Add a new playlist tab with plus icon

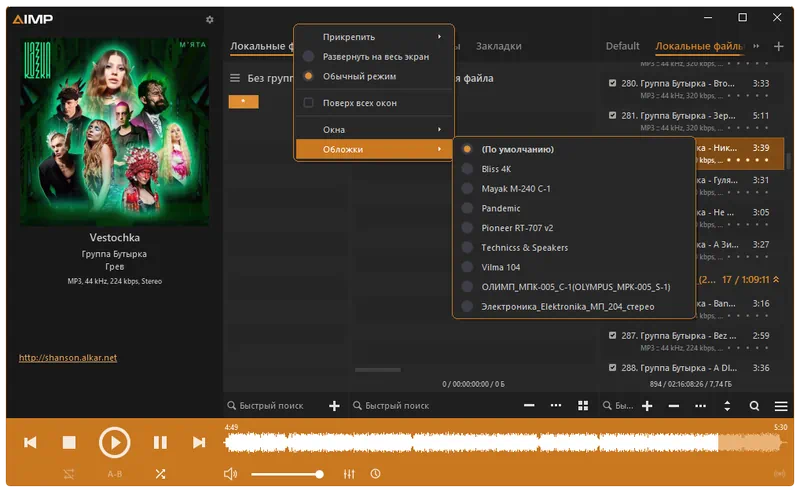click(779, 46)
